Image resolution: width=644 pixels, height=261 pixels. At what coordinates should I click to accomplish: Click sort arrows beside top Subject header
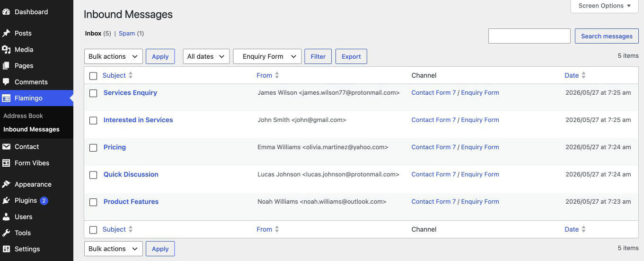[131, 75]
